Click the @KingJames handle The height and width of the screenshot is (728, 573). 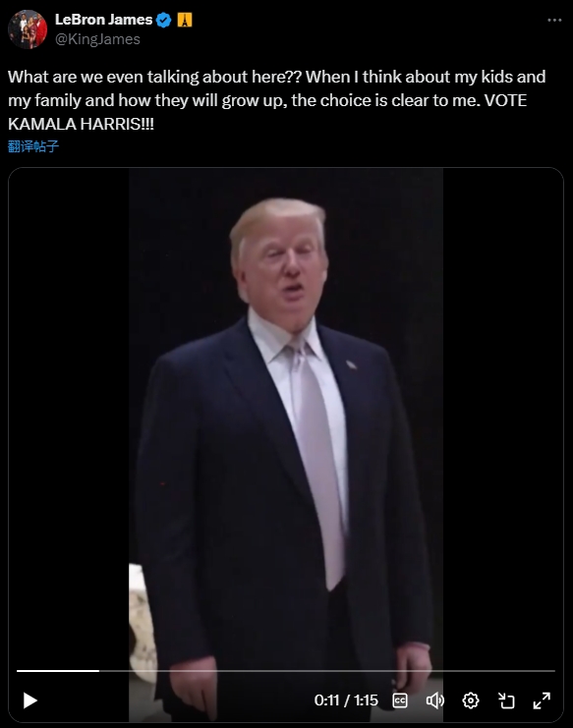(97, 39)
